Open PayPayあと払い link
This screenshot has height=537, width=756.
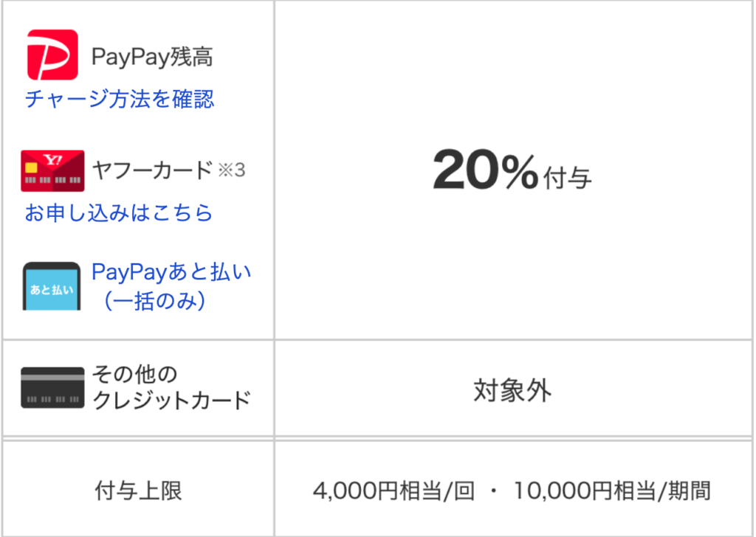click(171, 271)
